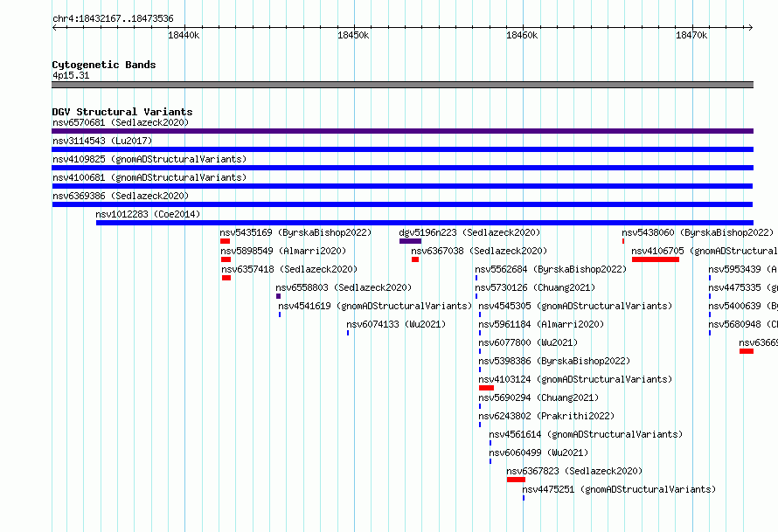
Task: Open nsv5438060 (ByrskaBishop2022) label
Action: [x=698, y=232]
